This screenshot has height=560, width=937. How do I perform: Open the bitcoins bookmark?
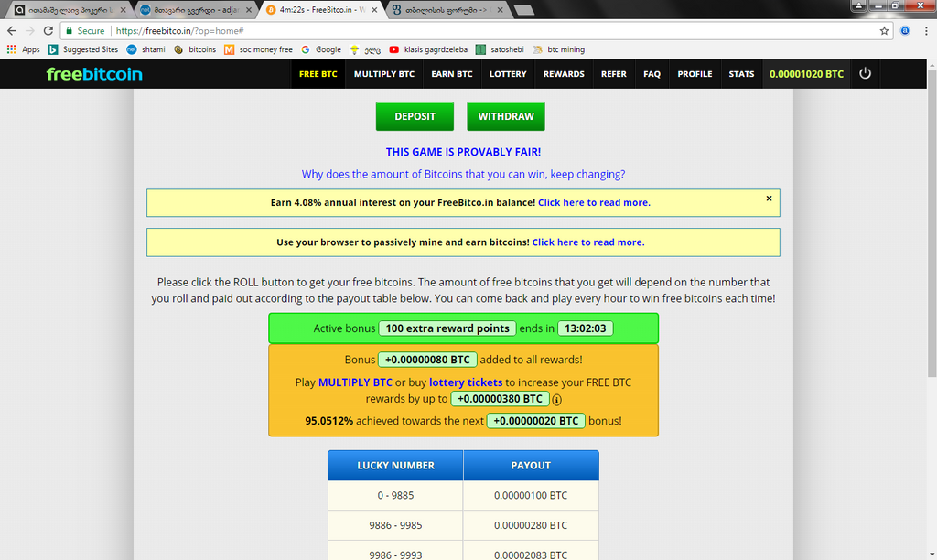(195, 49)
